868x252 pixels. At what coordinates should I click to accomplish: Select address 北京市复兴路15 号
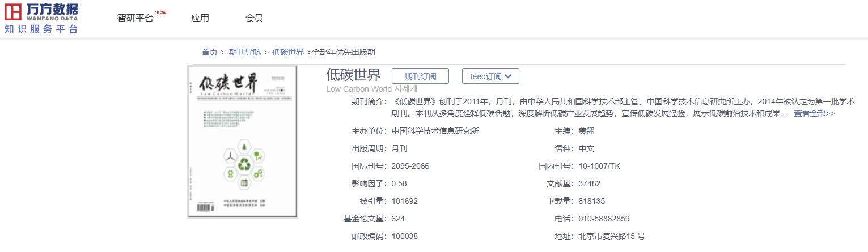click(612, 236)
